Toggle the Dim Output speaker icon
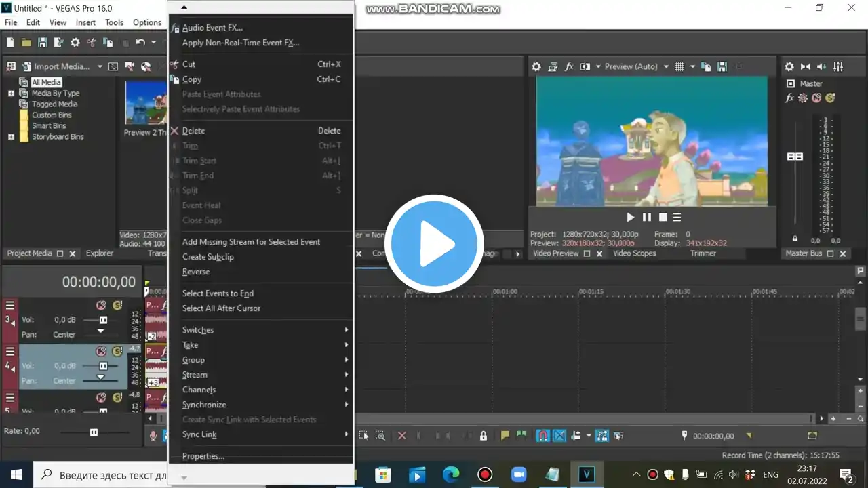 coord(822,66)
